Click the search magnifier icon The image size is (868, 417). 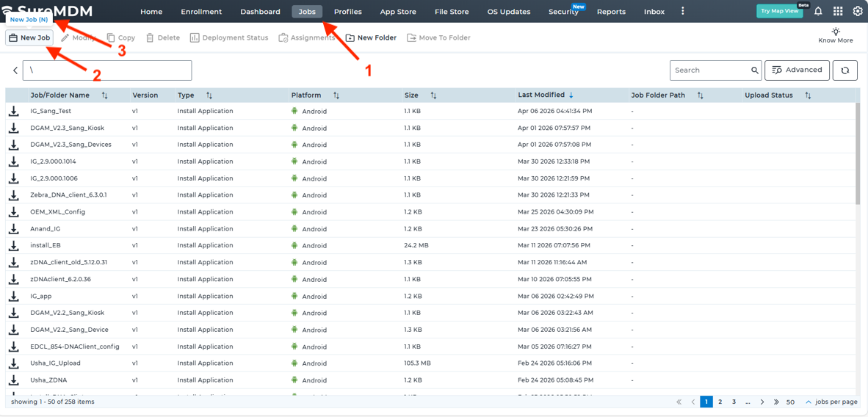coord(755,70)
